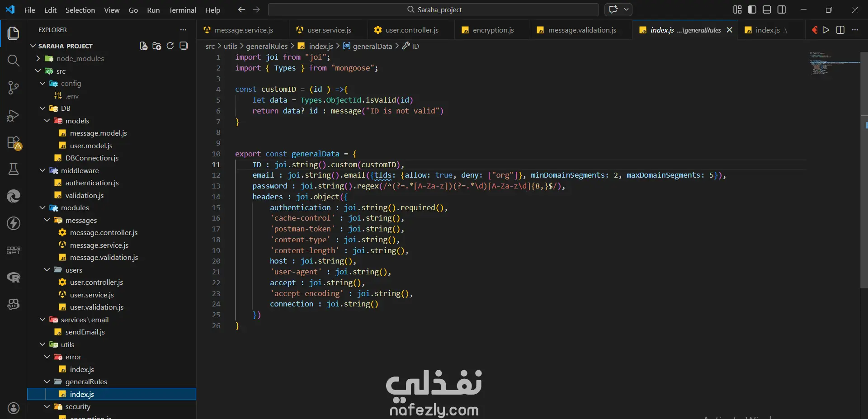Open the File menu

coord(30,10)
